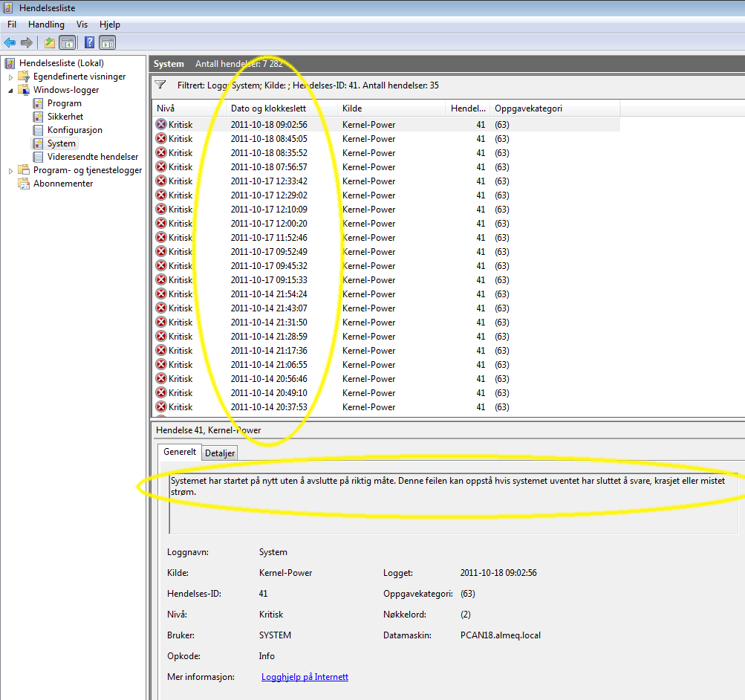The width and height of the screenshot is (745, 700).
Task: Select the Sikkerhet log in the tree
Action: coord(65,117)
